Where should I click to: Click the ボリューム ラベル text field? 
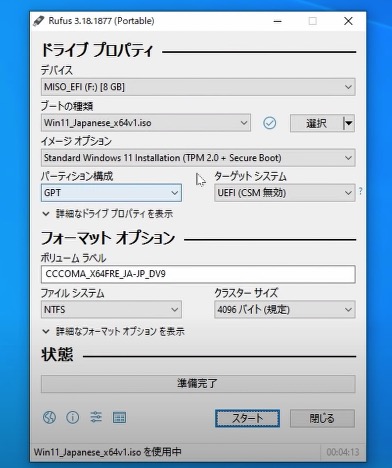pos(198,274)
